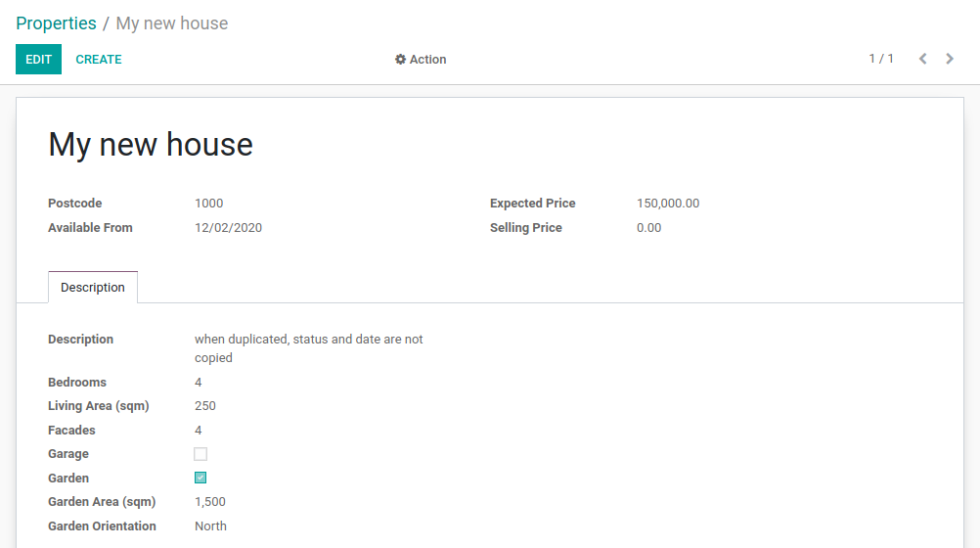Click the Available From date 12/02/2020

228,228
